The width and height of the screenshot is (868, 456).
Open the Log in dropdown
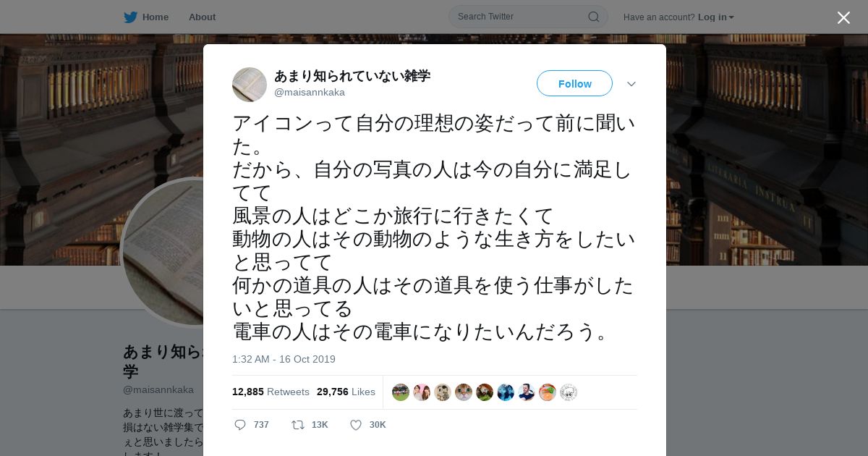click(715, 17)
